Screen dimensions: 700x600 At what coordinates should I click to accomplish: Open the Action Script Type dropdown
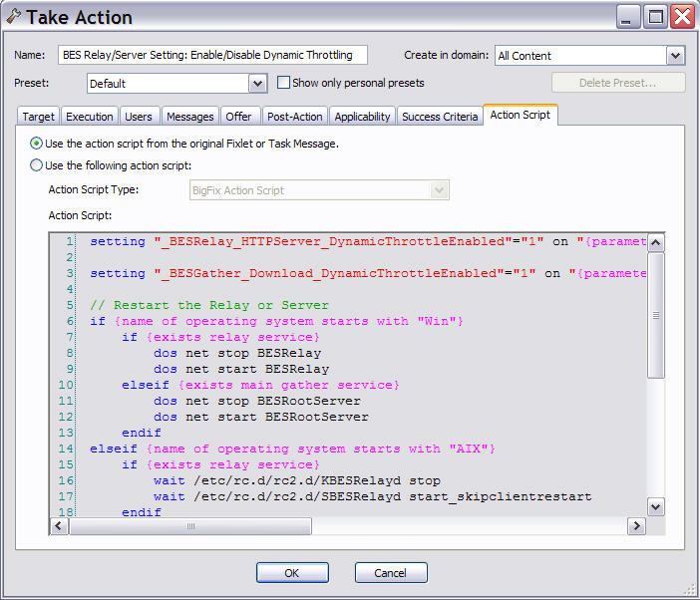(x=440, y=190)
